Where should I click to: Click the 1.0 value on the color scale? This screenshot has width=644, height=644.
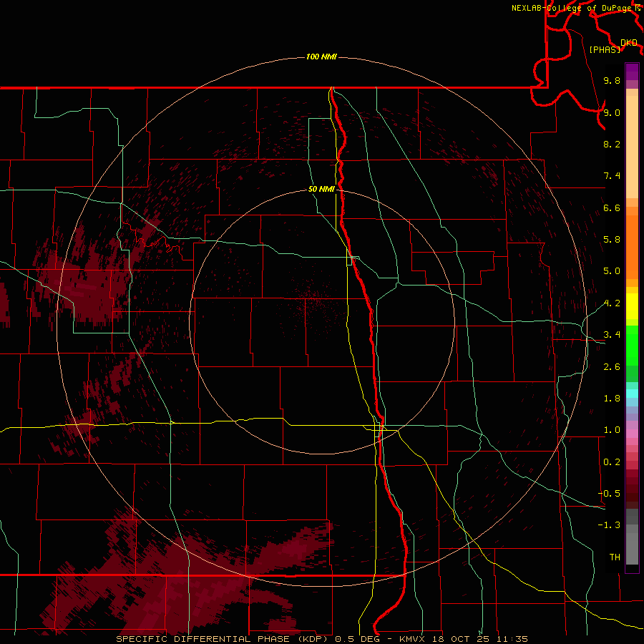click(612, 430)
